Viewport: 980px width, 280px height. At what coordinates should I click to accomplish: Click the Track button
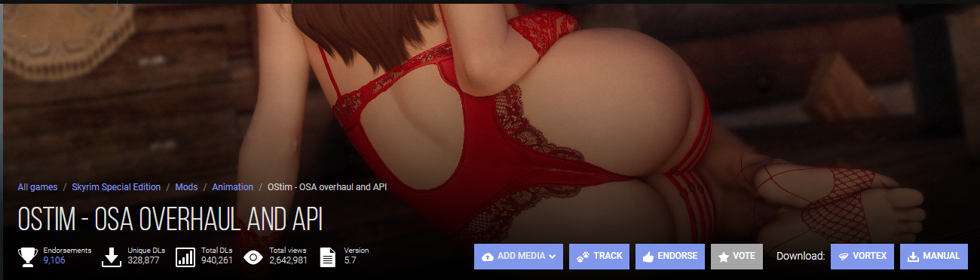[599, 257]
